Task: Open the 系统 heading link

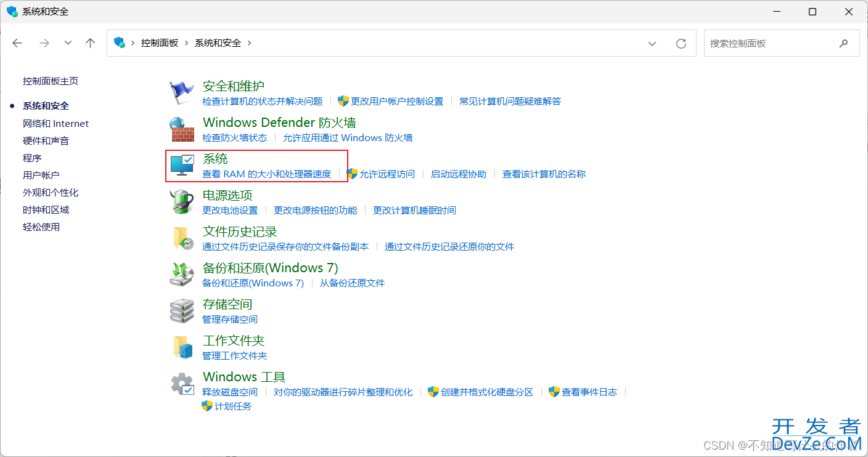Action: [215, 158]
